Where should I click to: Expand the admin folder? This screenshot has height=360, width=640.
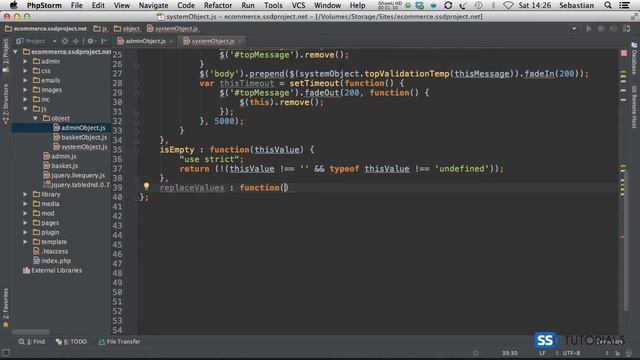25,61
